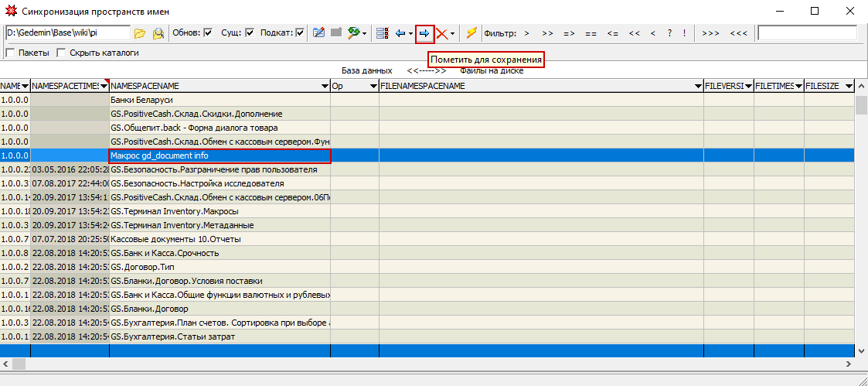This screenshot has width=868, height=386.
Task: Open the FILESIZE column dropdown arrow
Action: tap(849, 86)
